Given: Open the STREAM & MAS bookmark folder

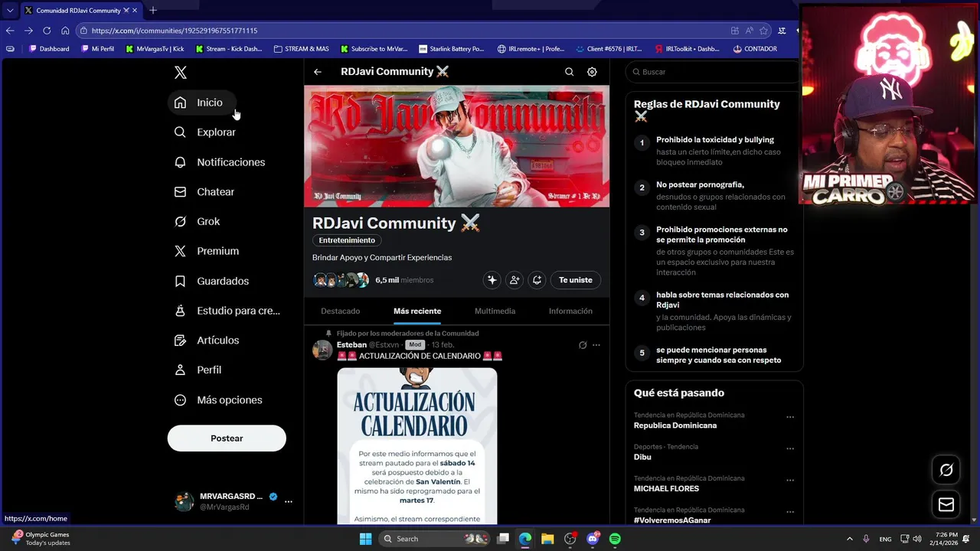Looking at the screenshot, I should pyautogui.click(x=301, y=49).
